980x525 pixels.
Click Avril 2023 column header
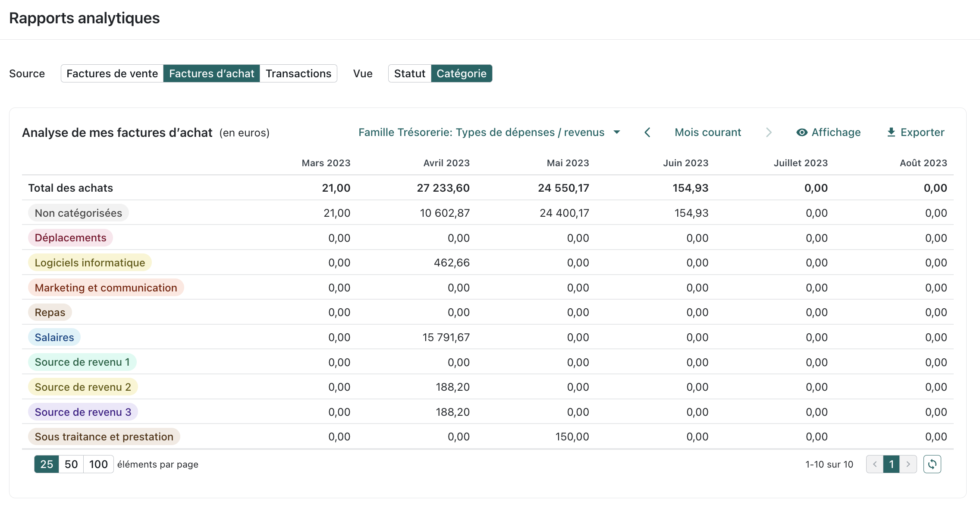click(x=446, y=163)
